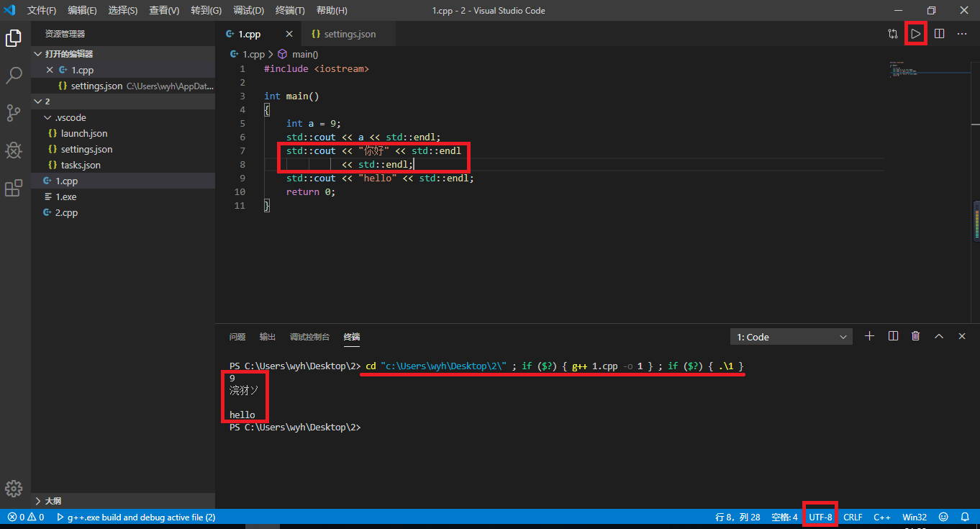Open the 终端(T) menu
This screenshot has height=529, width=980.
click(x=289, y=10)
